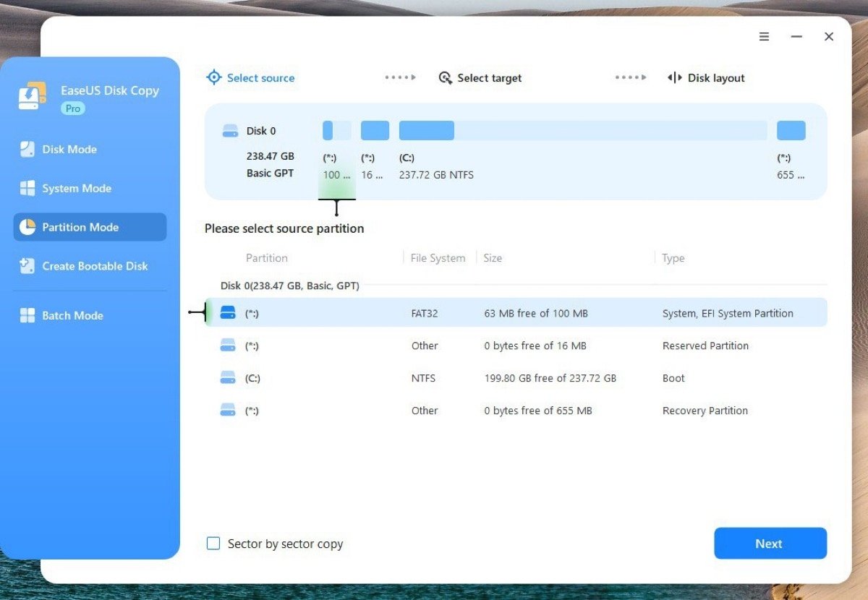Switch to Disk Mode
This screenshot has height=600, width=868.
coord(90,150)
